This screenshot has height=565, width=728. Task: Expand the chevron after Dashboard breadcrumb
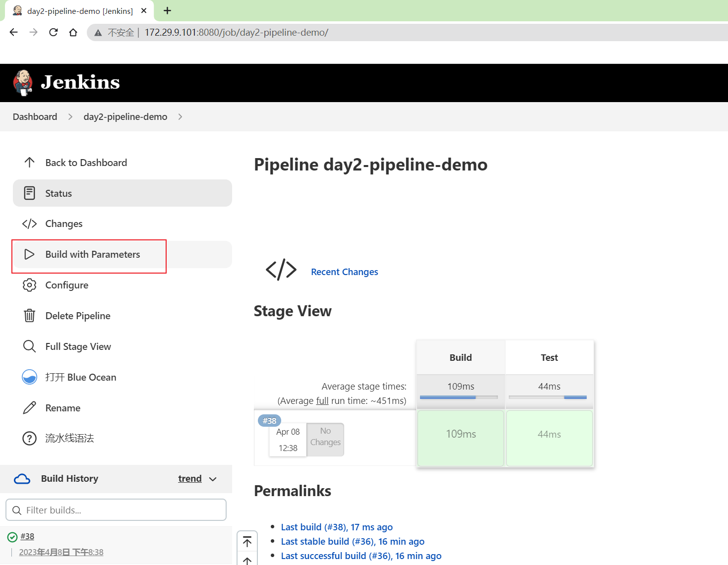click(x=70, y=116)
